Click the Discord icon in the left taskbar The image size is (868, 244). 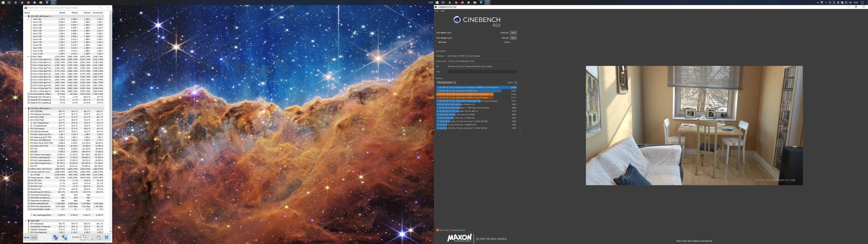click(x=34, y=2)
